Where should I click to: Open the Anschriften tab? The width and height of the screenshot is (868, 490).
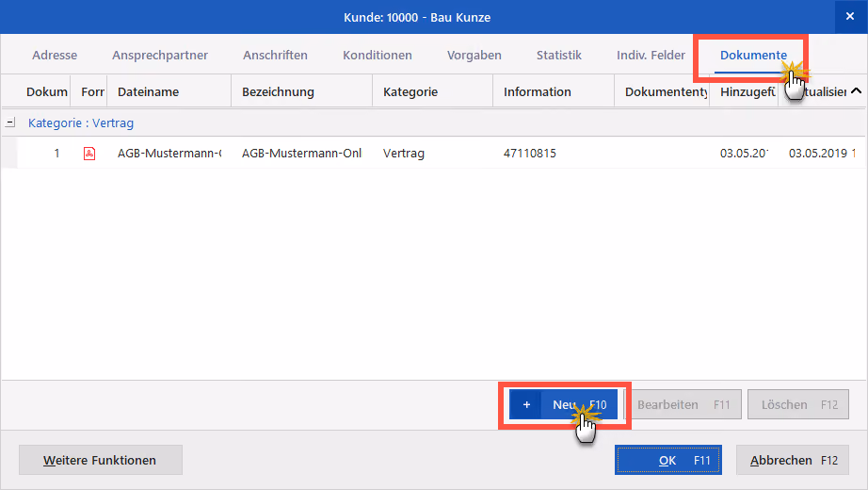point(275,55)
